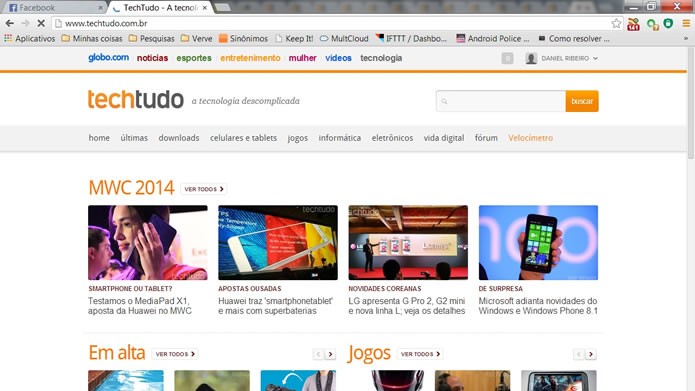The height and width of the screenshot is (391, 695).
Task: Select últimas in the site menu
Action: (134, 138)
